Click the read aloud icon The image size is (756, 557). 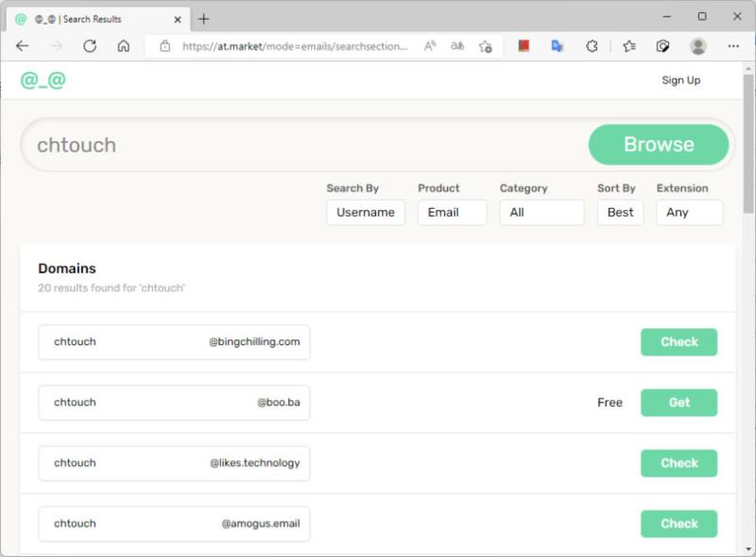(x=430, y=46)
